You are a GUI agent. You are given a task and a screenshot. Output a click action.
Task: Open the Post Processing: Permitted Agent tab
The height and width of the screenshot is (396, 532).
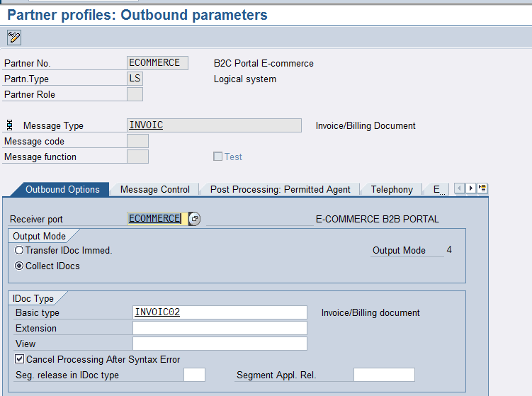pos(280,189)
